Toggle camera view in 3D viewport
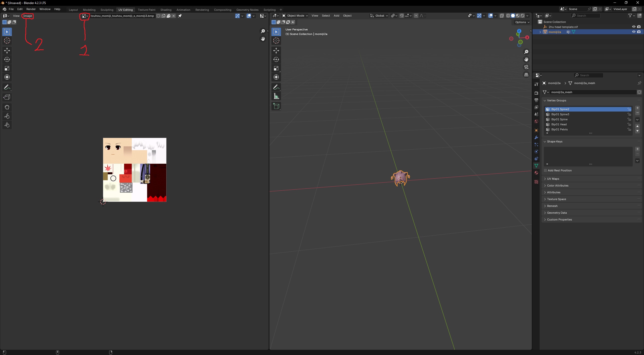The width and height of the screenshot is (644, 355). tap(526, 67)
